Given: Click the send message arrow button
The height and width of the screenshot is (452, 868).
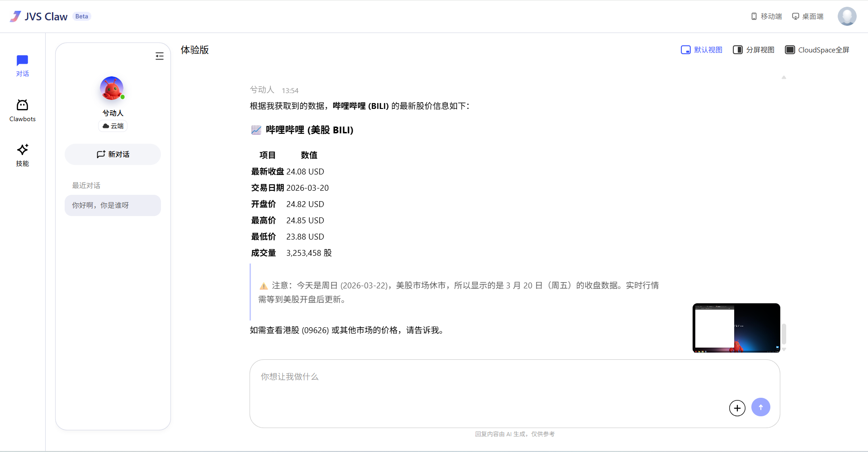Looking at the screenshot, I should [x=761, y=407].
